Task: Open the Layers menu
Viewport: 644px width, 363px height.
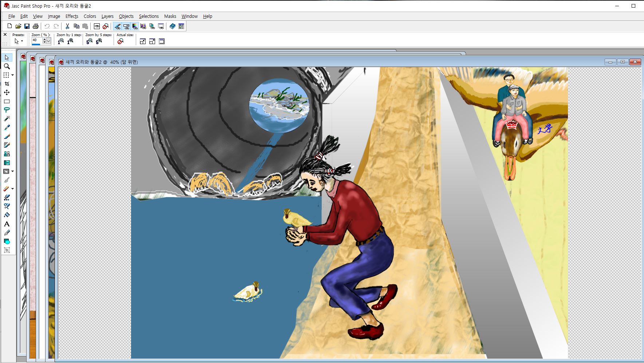Action: coord(107,16)
